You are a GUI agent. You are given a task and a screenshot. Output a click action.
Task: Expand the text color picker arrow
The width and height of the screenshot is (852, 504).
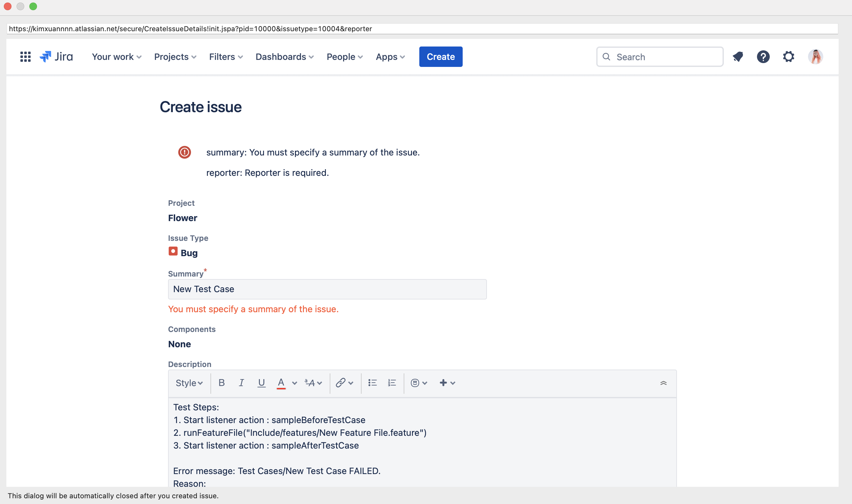click(295, 383)
